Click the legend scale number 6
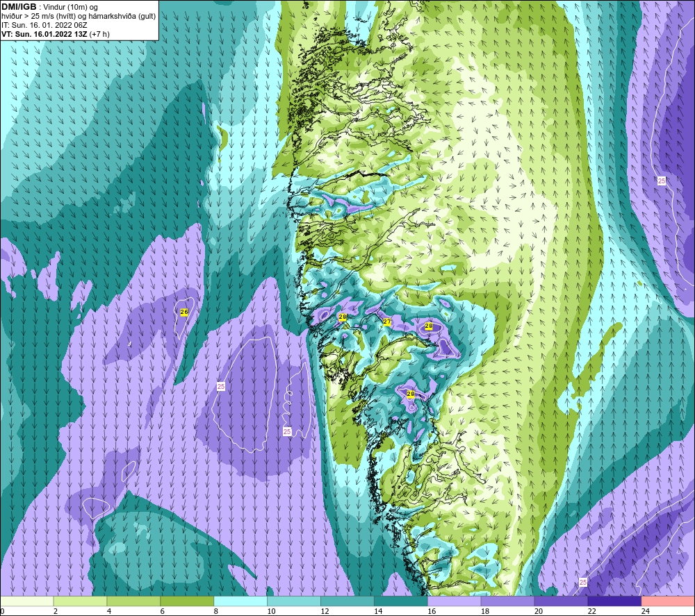695x616 pixels. pyautogui.click(x=162, y=611)
